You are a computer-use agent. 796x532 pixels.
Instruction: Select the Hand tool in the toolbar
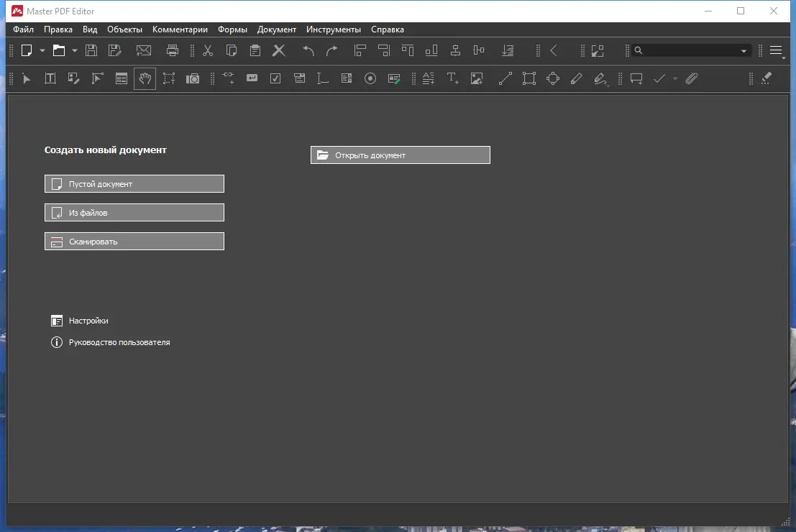click(x=145, y=78)
